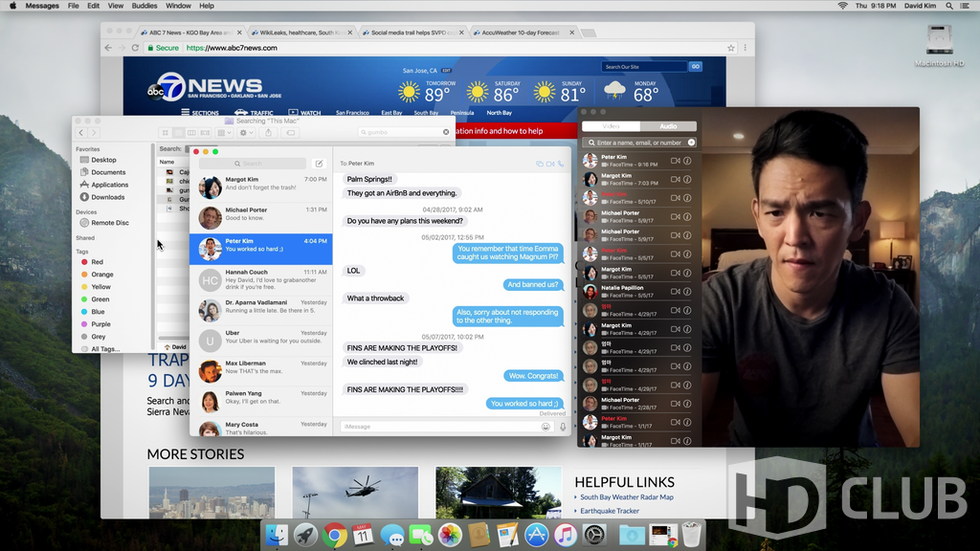Click the Messages conversation search field
980x551 pixels.
(x=253, y=164)
